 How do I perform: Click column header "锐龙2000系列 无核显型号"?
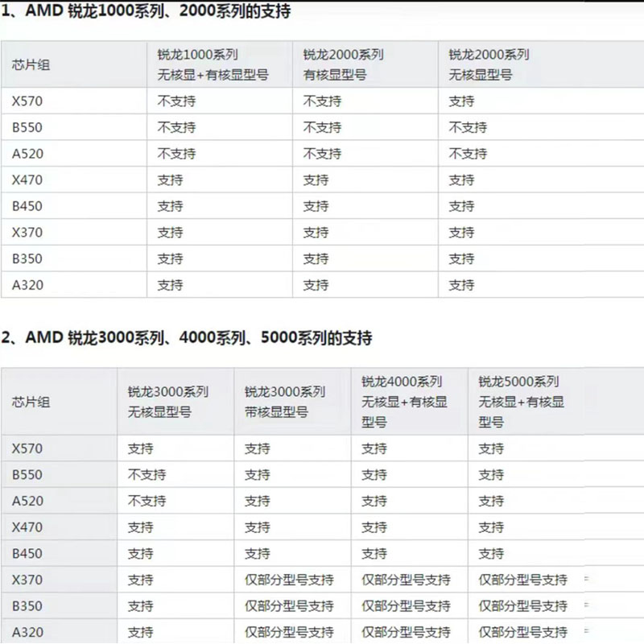(x=489, y=64)
